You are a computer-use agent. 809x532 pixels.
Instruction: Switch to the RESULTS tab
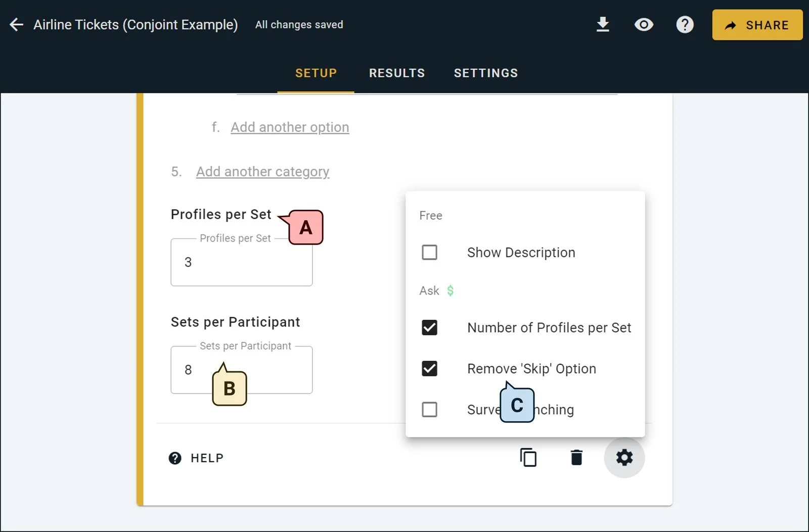pyautogui.click(x=397, y=73)
